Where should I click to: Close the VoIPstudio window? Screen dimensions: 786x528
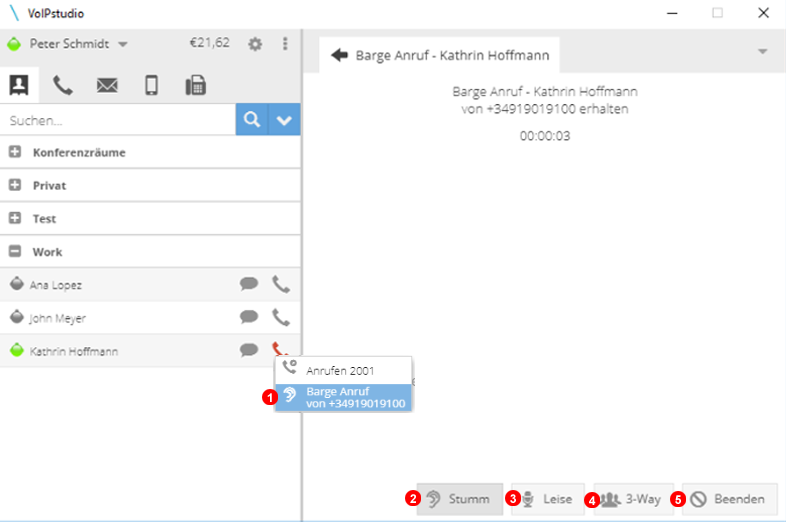(763, 13)
